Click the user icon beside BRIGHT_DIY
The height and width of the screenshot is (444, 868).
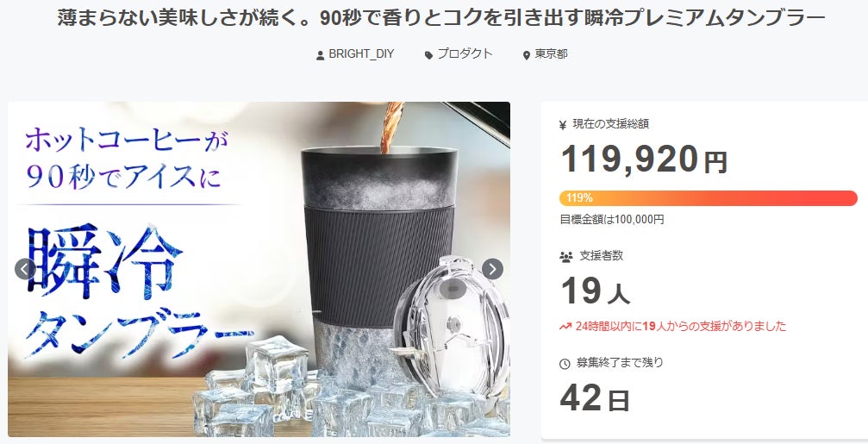pyautogui.click(x=320, y=55)
